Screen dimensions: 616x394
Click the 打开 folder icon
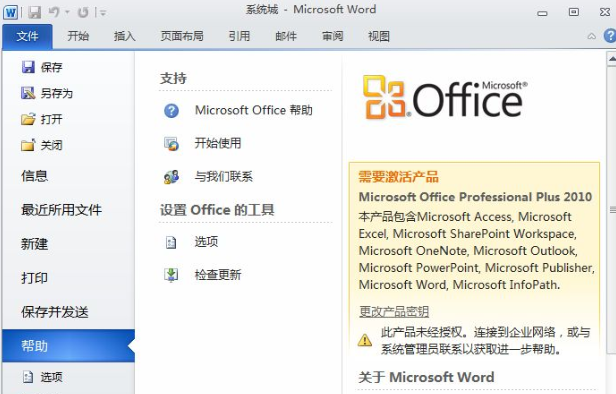coord(28,119)
